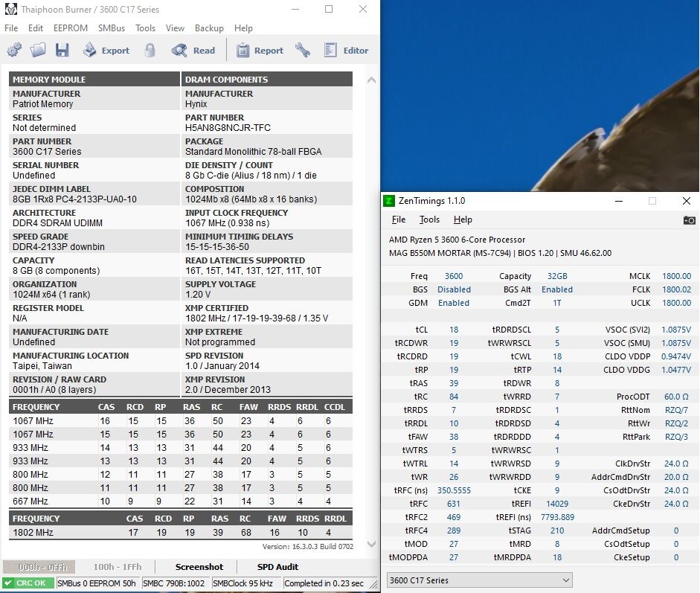700x593 pixels.
Task: Save dump using floppy disk icon
Action: (62, 50)
